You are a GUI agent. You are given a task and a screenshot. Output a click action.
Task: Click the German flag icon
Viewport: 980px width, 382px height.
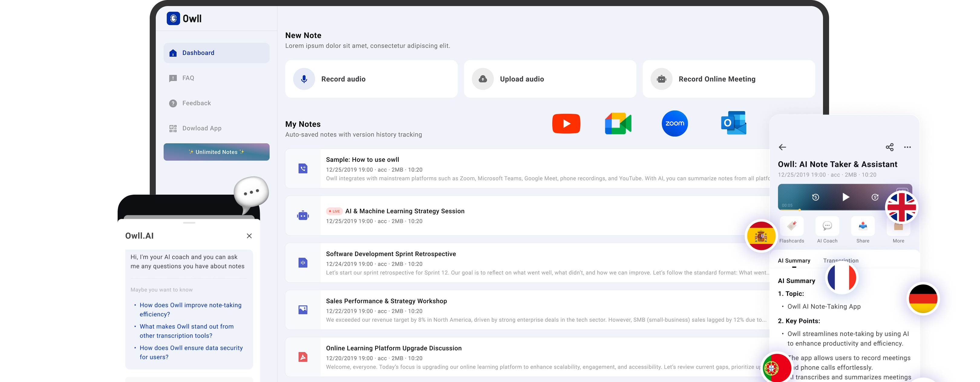click(x=923, y=299)
